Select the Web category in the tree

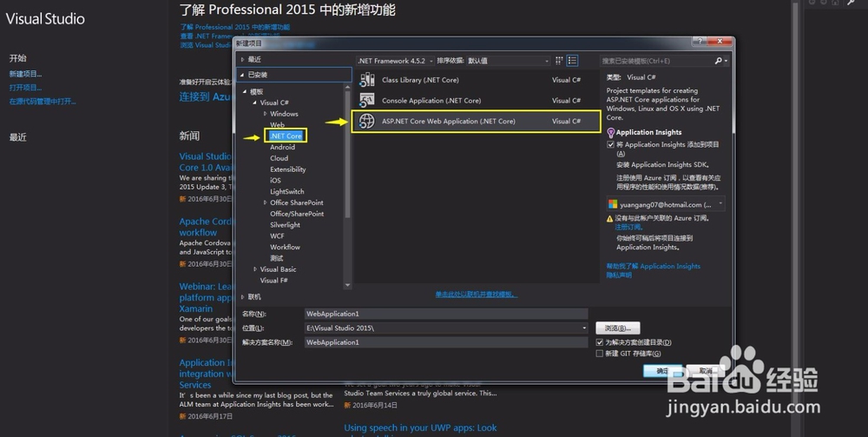click(x=278, y=124)
